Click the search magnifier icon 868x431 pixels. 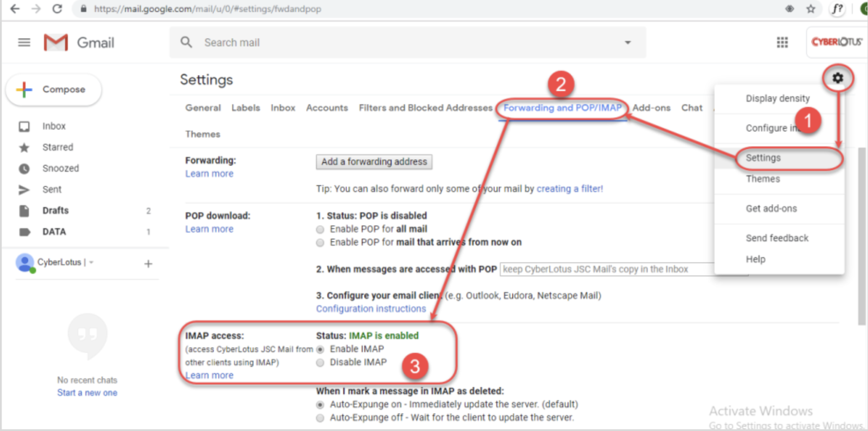click(x=186, y=42)
